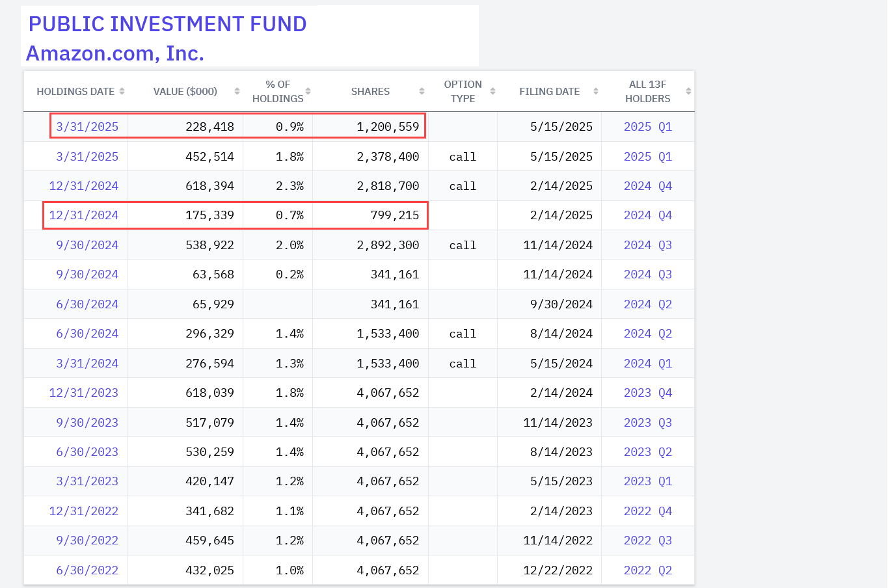
Task: Open 2024 Q2 holders in the 8/14/2024 filing row
Action: [648, 334]
